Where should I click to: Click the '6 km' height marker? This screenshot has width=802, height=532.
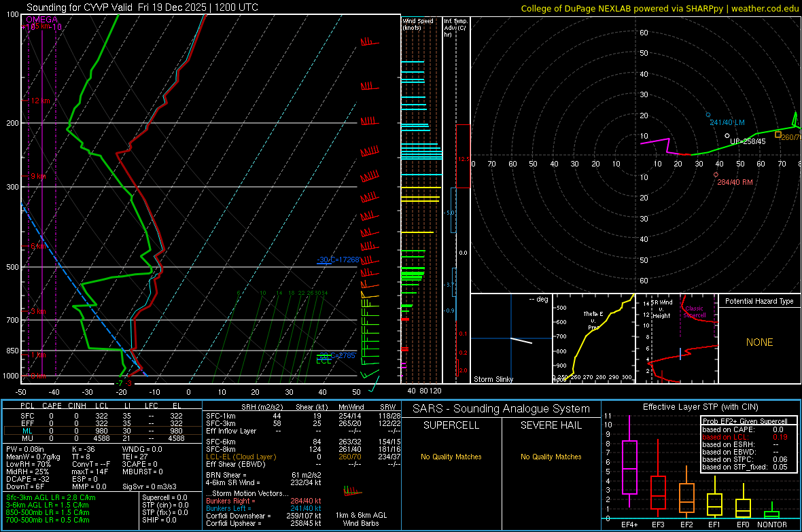pos(38,246)
